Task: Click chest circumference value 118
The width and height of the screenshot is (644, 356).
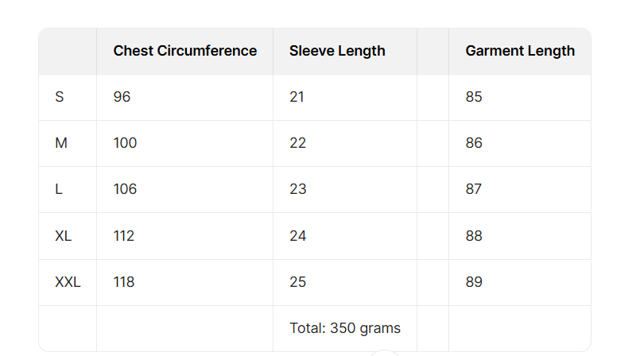Action: coord(124,282)
